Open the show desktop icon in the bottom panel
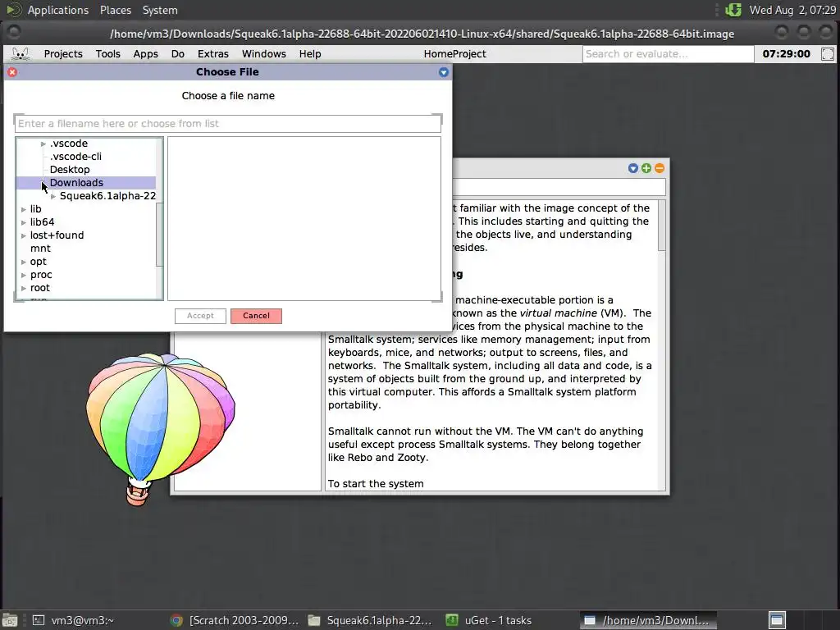This screenshot has height=630, width=840. pyautogui.click(x=10, y=620)
